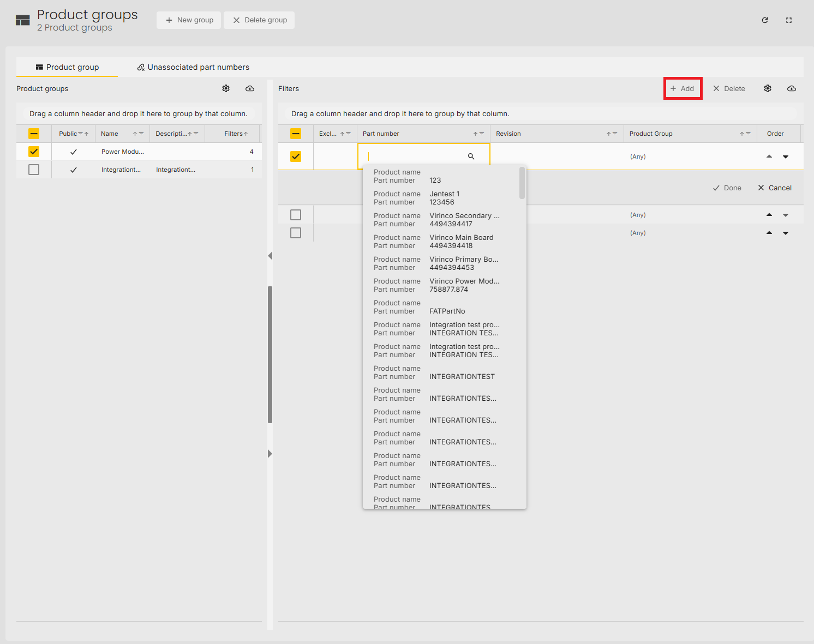The width and height of the screenshot is (814, 644).
Task: Sort the Name column in Product groups
Action: [x=135, y=134]
